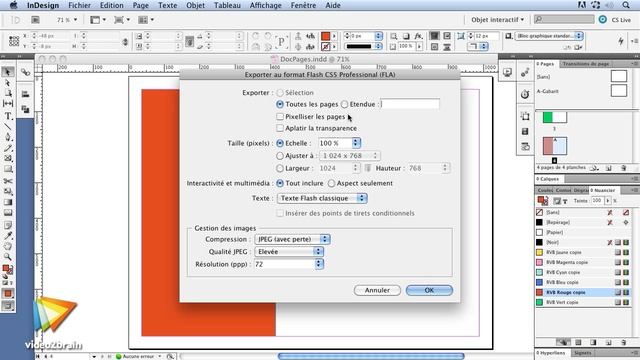Open the Bridge icon in the application bar
Screen dimensions: 640x360
pos(36,20)
